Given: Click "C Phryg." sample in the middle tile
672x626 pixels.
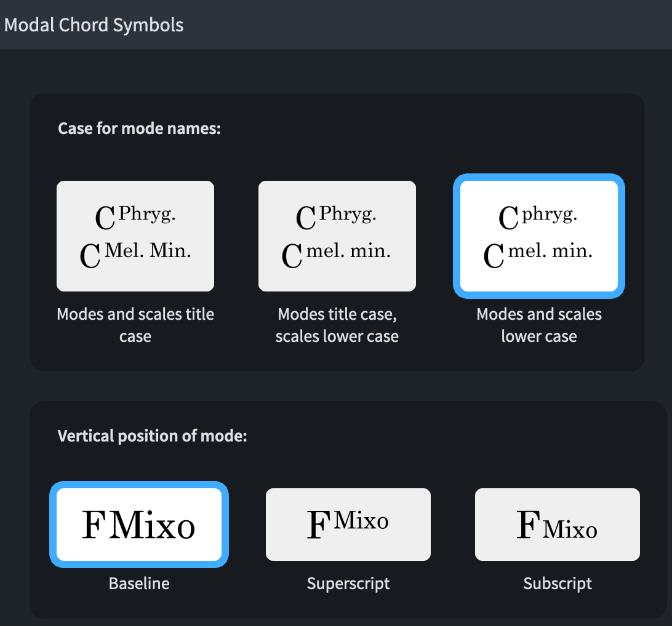Looking at the screenshot, I should click(337, 217).
